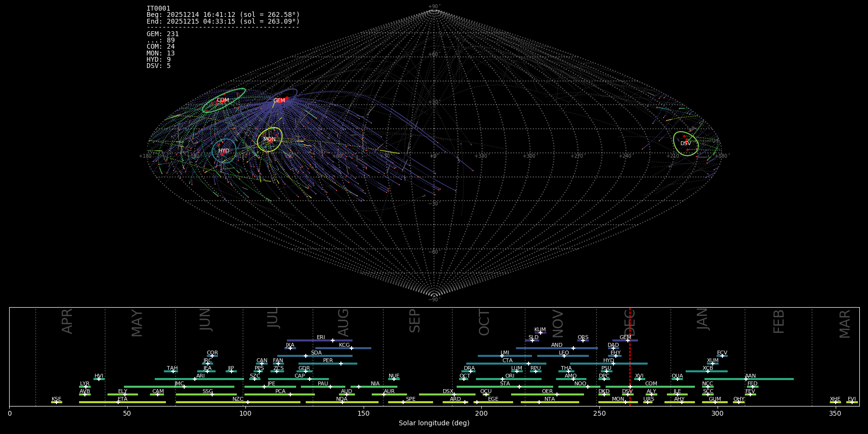Click the KSE shower label in the timeline
Viewport: 868px width, 434px height.
pyautogui.click(x=56, y=399)
